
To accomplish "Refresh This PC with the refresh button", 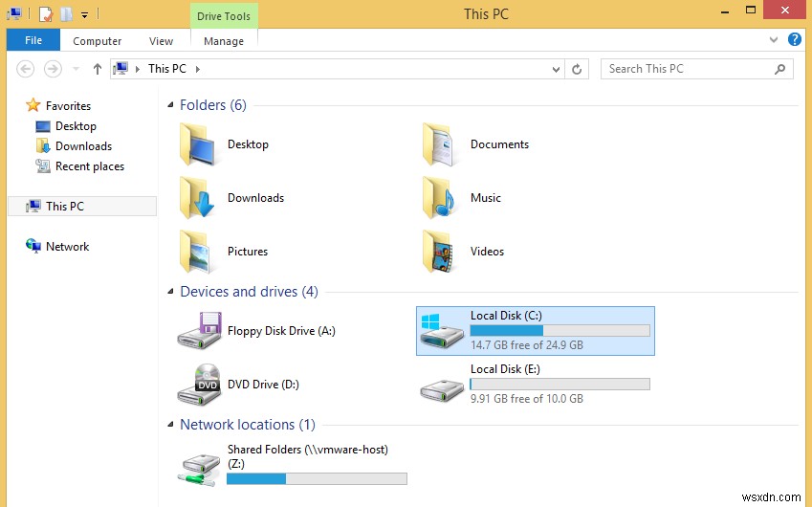I will pos(577,69).
